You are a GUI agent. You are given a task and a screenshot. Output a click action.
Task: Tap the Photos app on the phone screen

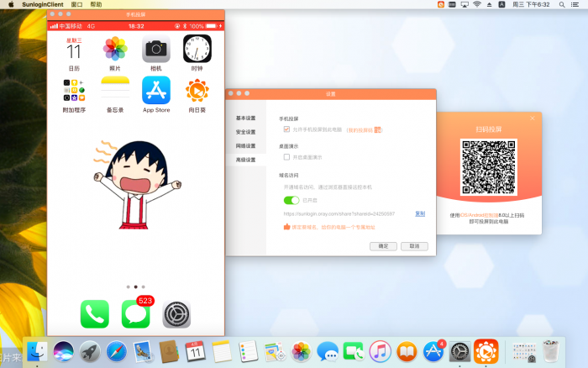point(115,49)
